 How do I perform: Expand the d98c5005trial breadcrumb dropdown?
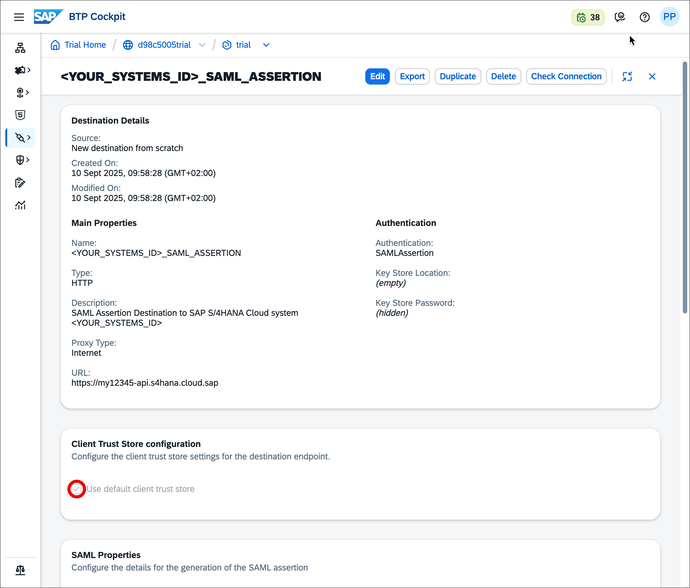[202, 45]
